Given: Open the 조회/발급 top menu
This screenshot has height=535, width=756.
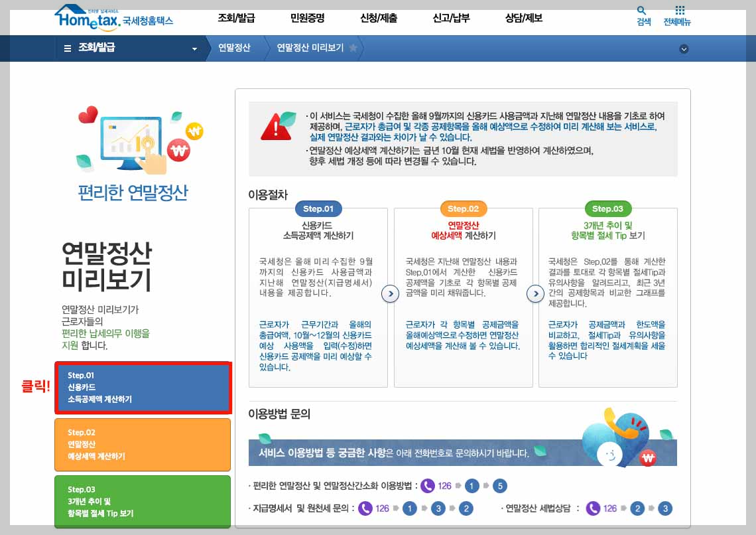Looking at the screenshot, I should [x=236, y=19].
